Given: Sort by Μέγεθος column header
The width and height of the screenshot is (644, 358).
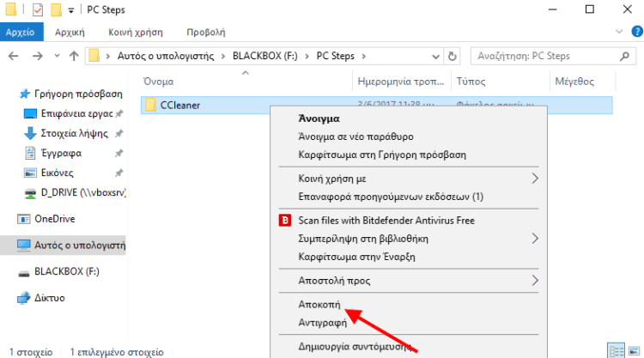Looking at the screenshot, I should (574, 82).
